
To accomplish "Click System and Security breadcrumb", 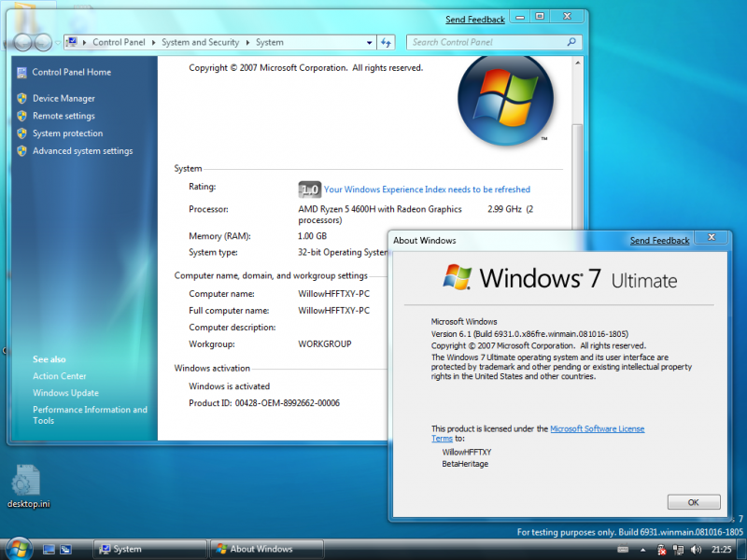I will click(x=200, y=42).
